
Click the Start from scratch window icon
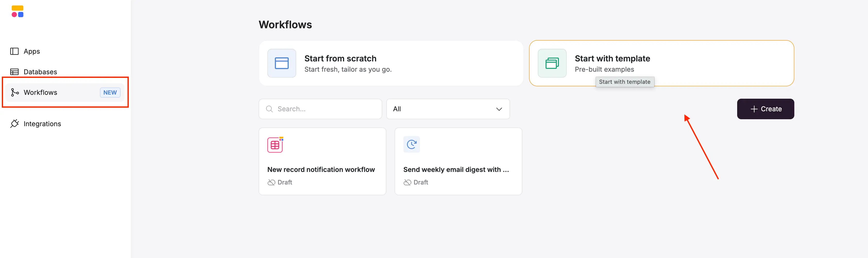tap(281, 63)
